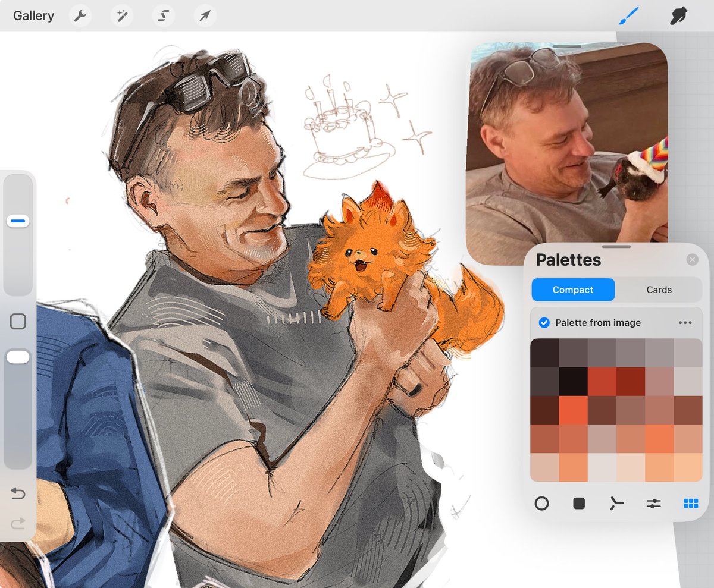Toggle the Palette from image default checkmark

pos(544,322)
